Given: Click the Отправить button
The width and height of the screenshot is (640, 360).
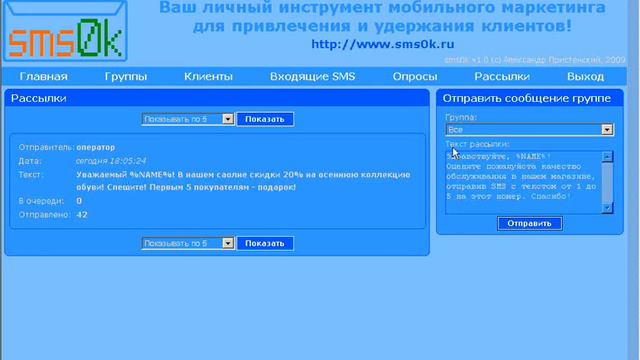Looking at the screenshot, I should (x=529, y=223).
